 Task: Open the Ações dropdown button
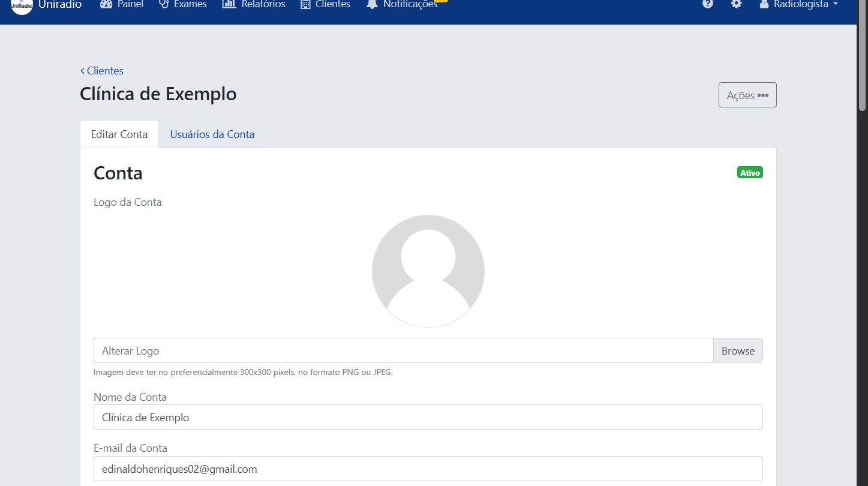point(747,95)
